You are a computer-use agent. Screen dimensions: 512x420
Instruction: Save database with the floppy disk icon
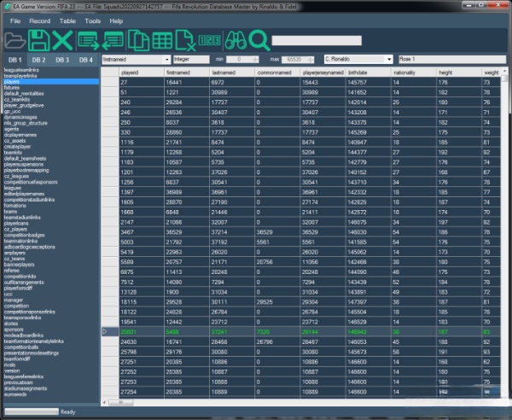[x=38, y=40]
